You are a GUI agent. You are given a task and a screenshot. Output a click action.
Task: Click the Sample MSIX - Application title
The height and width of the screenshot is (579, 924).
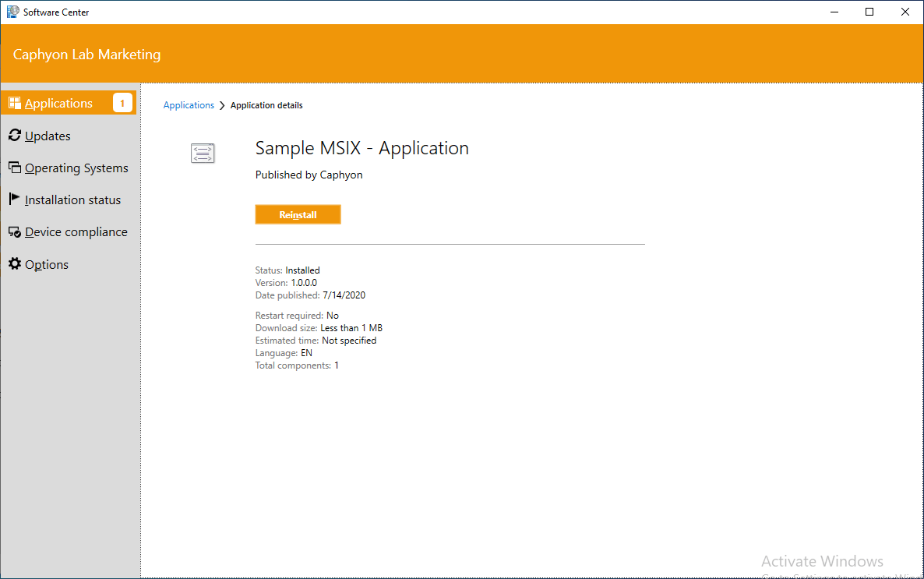coord(361,148)
